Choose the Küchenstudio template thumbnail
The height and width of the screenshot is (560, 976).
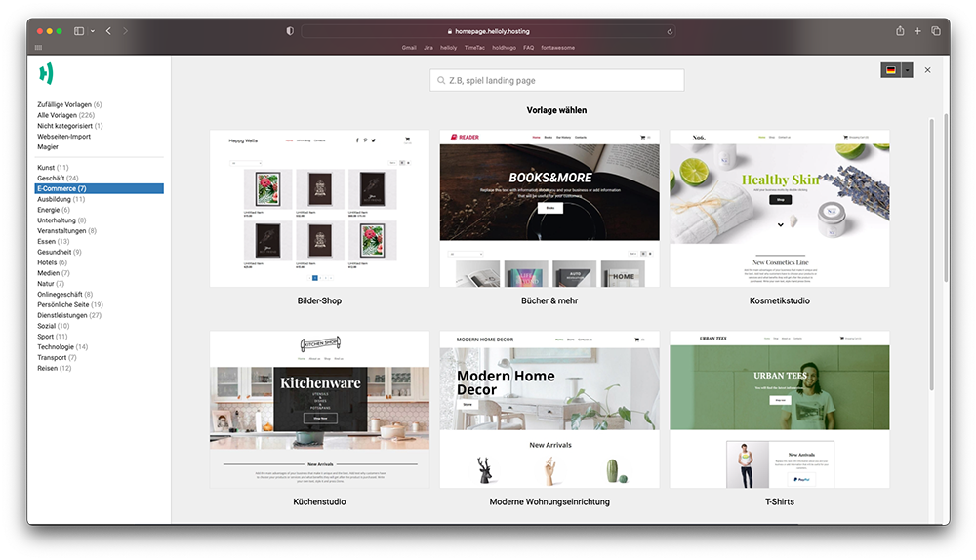click(x=319, y=410)
